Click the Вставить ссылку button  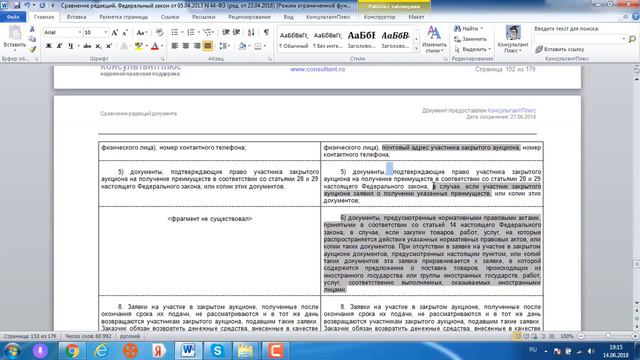pos(560,49)
